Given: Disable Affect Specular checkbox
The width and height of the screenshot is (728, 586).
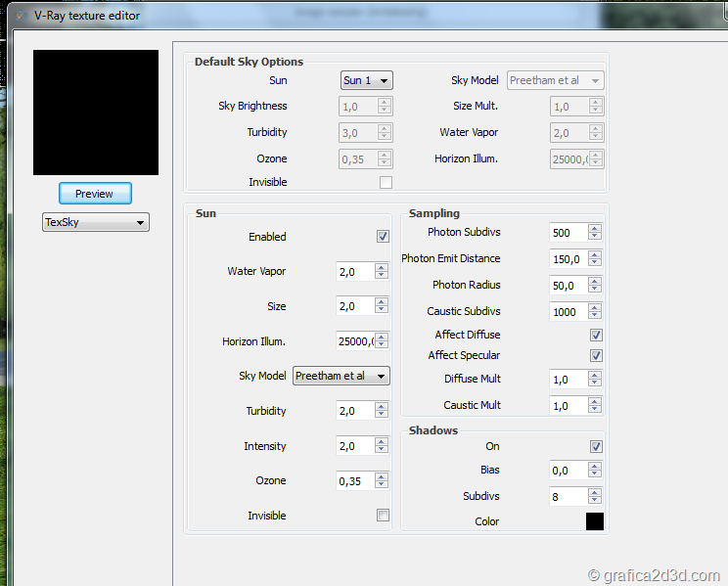Looking at the screenshot, I should pyautogui.click(x=596, y=355).
